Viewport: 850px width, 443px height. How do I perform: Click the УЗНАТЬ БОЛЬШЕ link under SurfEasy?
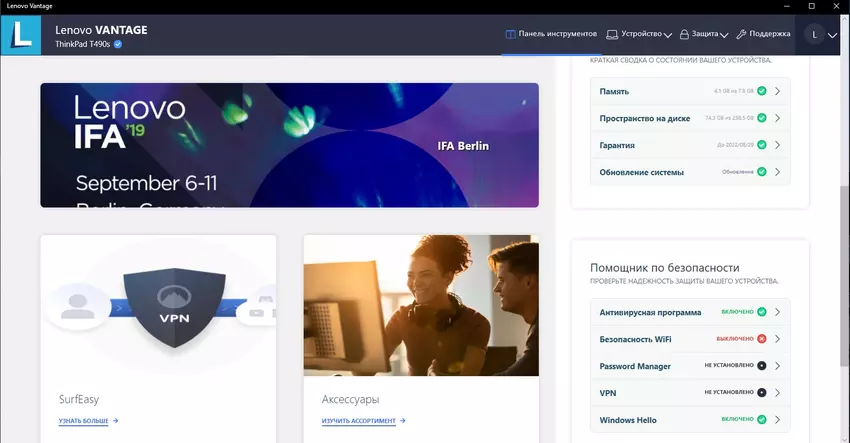pyautogui.click(x=88, y=421)
